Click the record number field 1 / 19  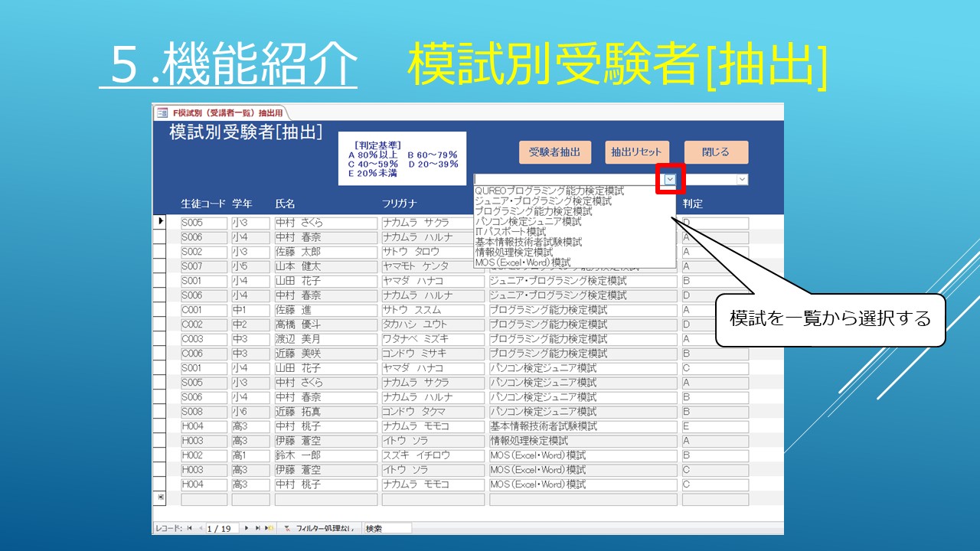(x=222, y=528)
